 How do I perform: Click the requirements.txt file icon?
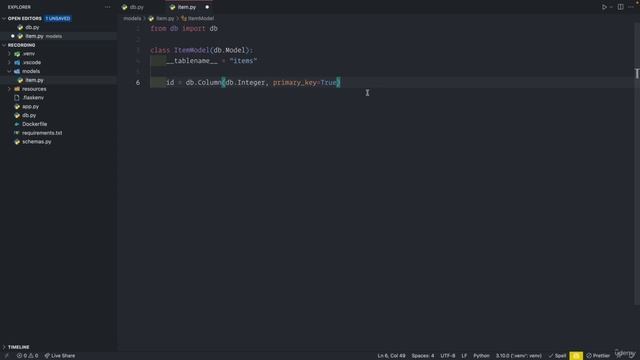(x=17, y=133)
